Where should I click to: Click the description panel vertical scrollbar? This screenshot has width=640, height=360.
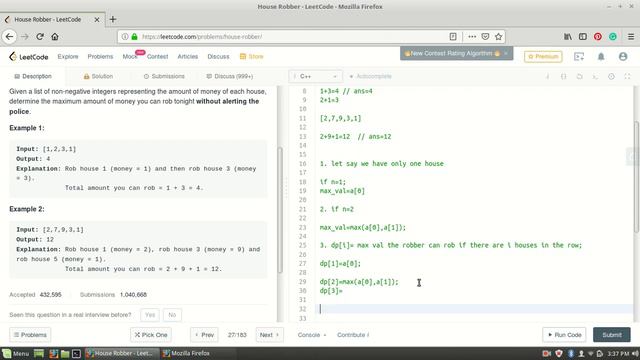tap(280, 210)
